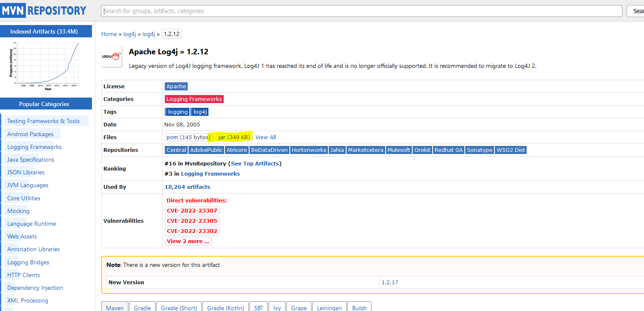Select the Buildr tab
The width and height of the screenshot is (644, 311).
360,307
